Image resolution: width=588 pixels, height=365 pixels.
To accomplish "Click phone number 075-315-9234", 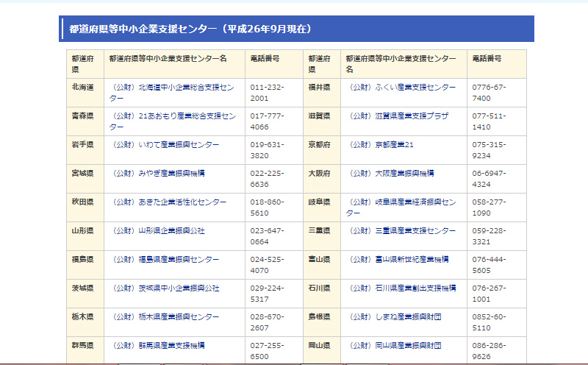I will 489,150.
